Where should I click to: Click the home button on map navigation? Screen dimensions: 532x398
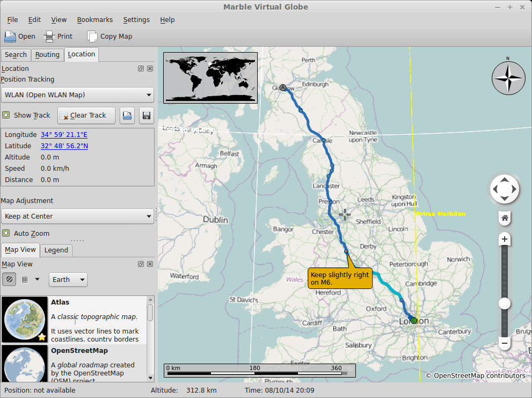tap(505, 218)
